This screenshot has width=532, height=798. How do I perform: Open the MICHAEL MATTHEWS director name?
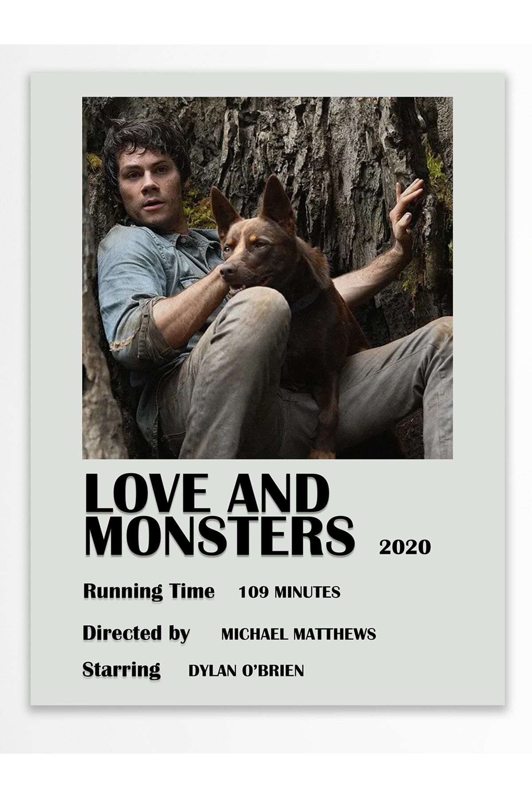click(298, 634)
